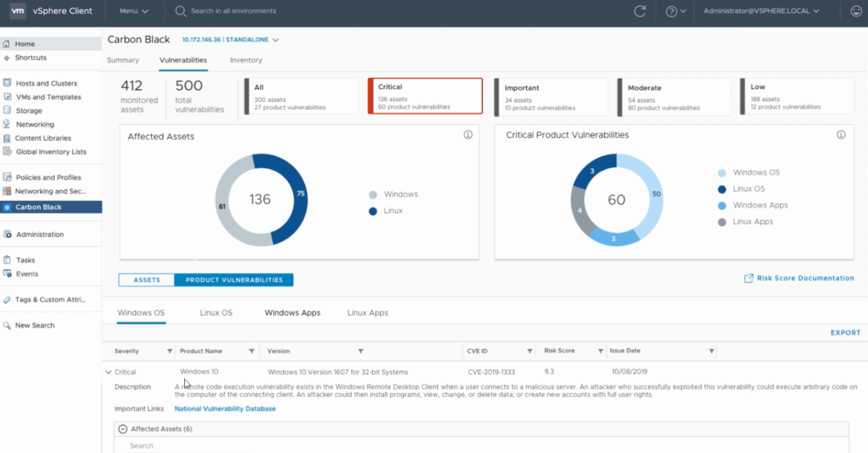Viewport: 868px width, 453px height.
Task: Click the Affected Assets info icon
Action: click(468, 135)
